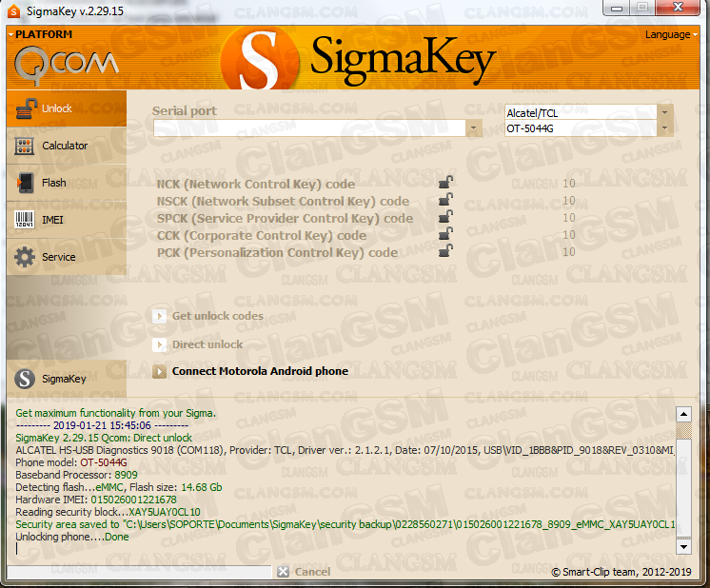The width and height of the screenshot is (710, 588).
Task: Click the NCK code padlock icon
Action: pyautogui.click(x=445, y=182)
